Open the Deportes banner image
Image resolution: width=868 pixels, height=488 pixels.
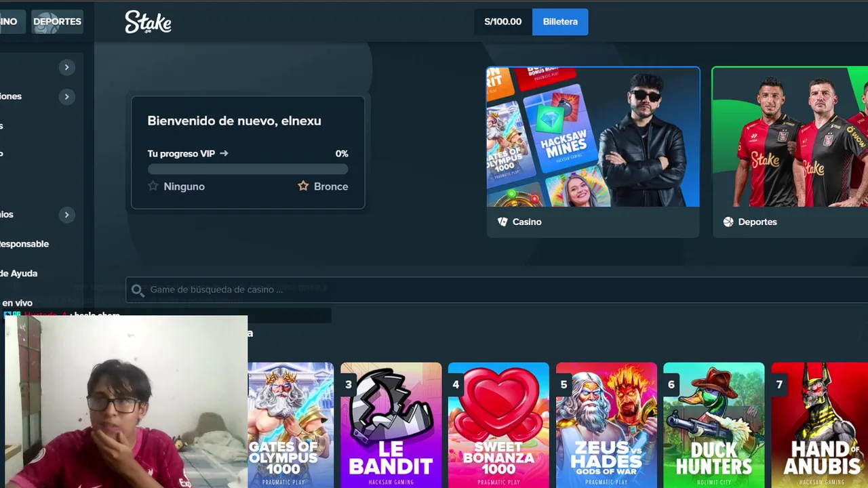790,136
